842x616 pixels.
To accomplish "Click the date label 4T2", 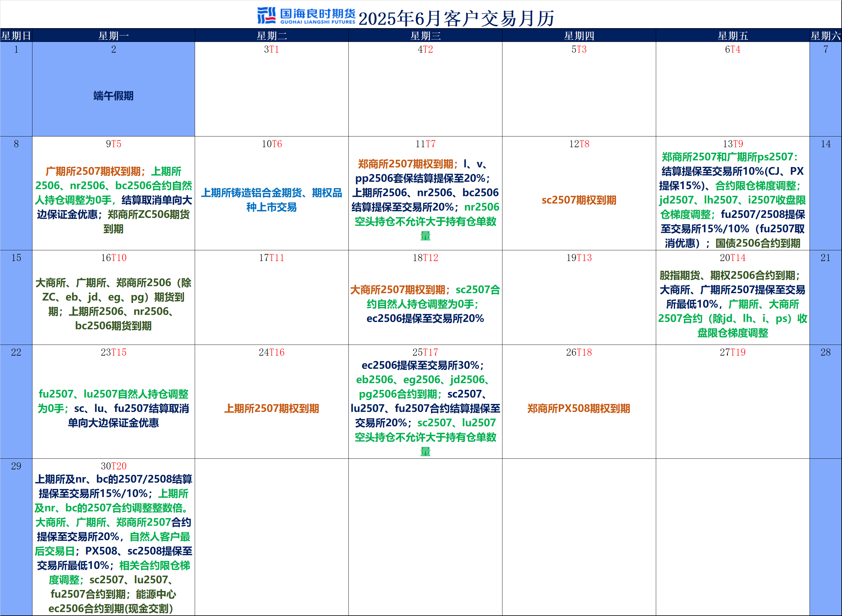I will tap(425, 49).
